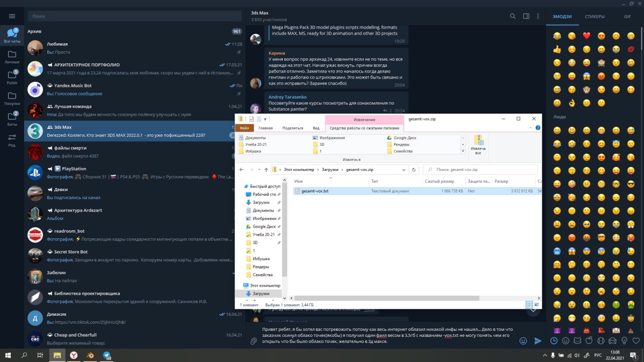Open PlayStation channel chat
The width and height of the screenshot is (644, 362).
pyautogui.click(x=128, y=172)
